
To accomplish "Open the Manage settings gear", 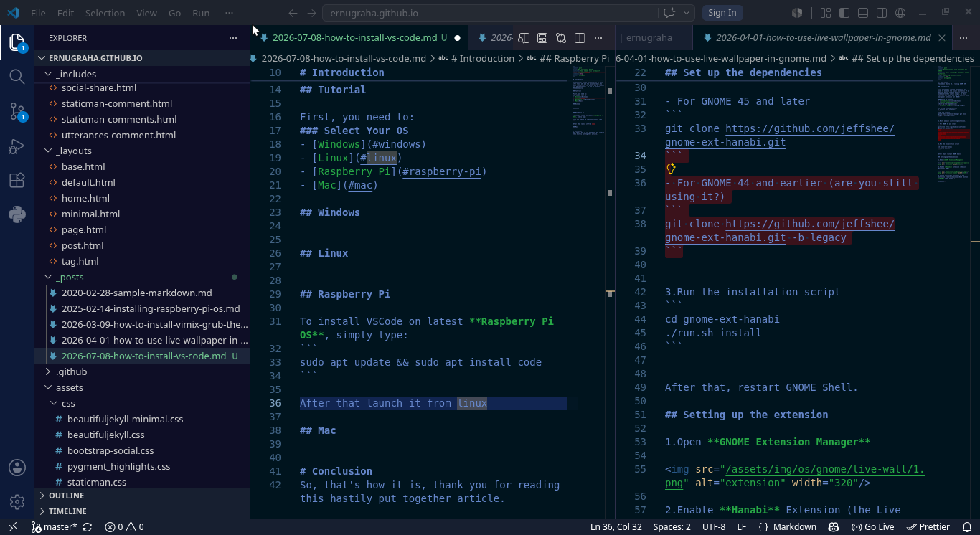I will 17,501.
